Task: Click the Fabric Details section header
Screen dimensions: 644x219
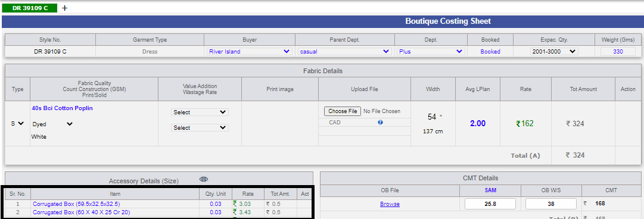Action: 322,71
